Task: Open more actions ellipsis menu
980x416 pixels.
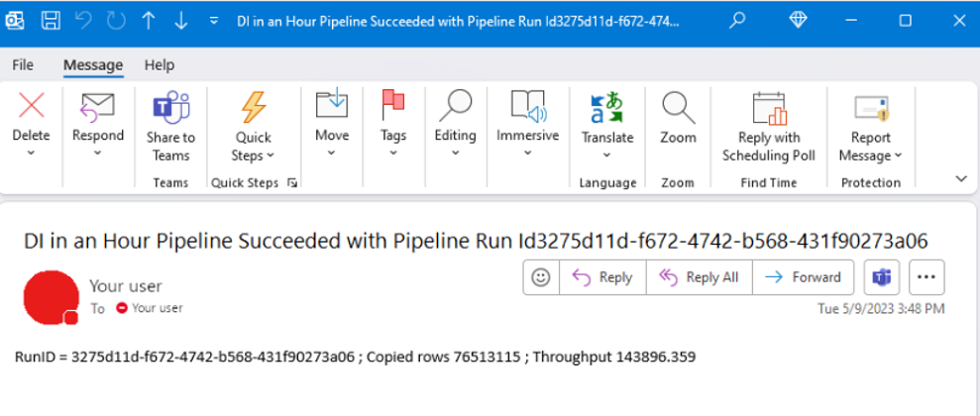Action: tap(926, 277)
